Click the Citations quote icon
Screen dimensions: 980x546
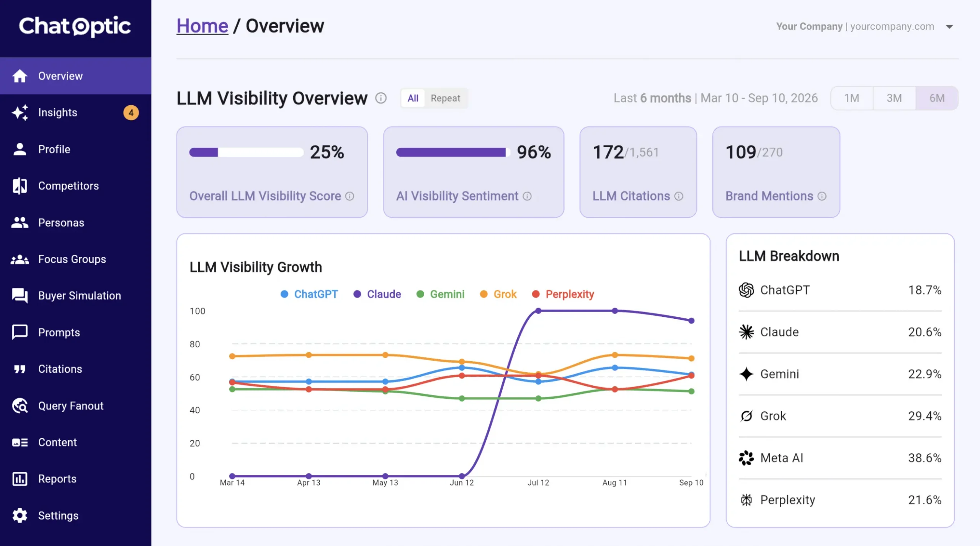[20, 369]
